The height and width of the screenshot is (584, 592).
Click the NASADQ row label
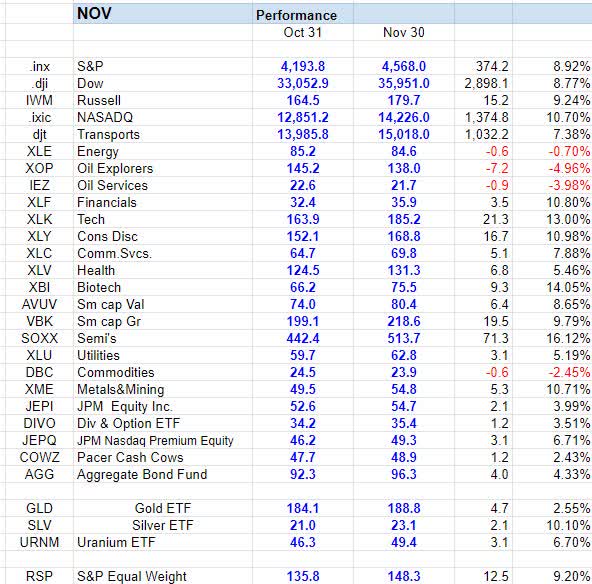point(105,117)
